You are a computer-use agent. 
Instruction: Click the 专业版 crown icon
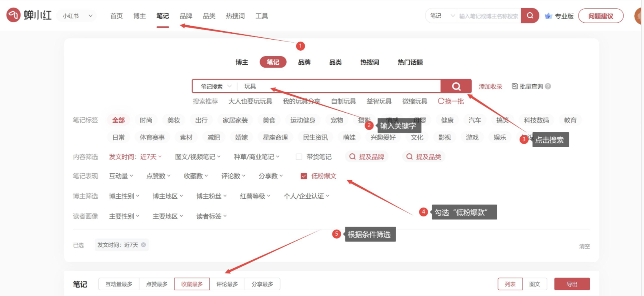[548, 16]
